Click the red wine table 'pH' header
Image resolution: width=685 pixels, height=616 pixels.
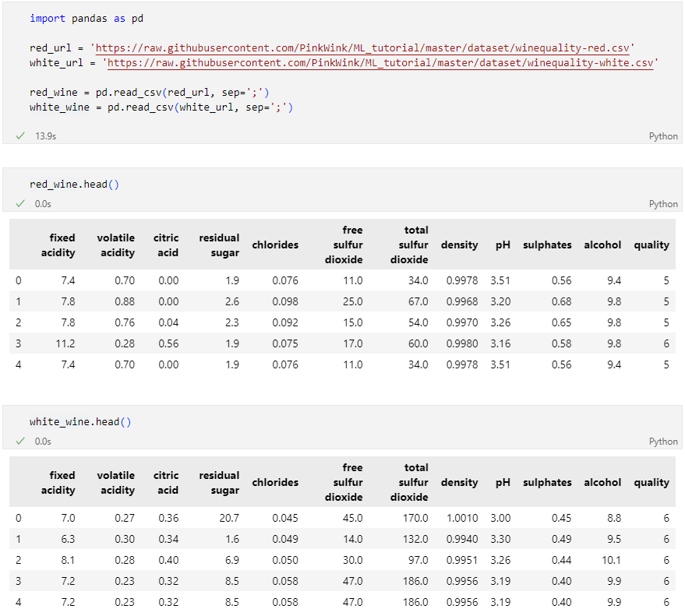tap(503, 245)
